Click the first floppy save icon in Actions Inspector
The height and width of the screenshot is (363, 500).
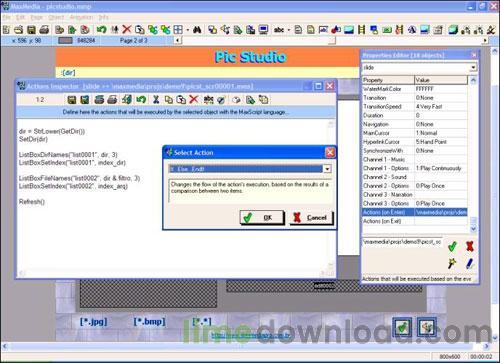[x=72, y=100]
